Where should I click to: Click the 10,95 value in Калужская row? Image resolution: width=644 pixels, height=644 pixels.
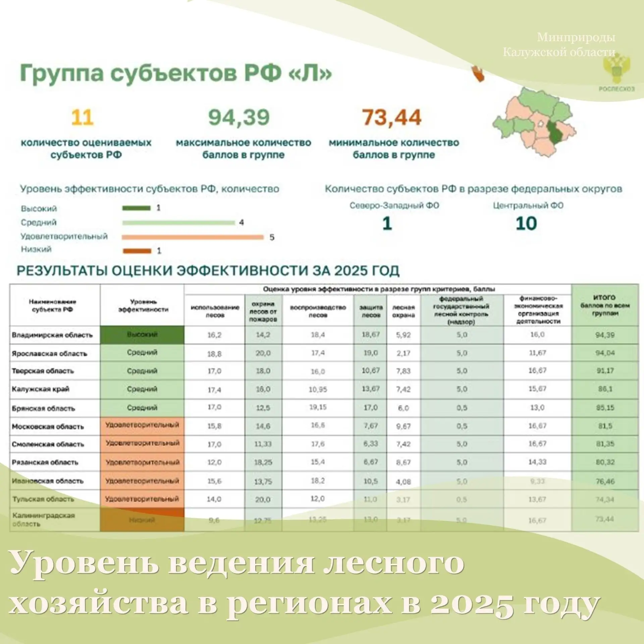[x=318, y=389]
